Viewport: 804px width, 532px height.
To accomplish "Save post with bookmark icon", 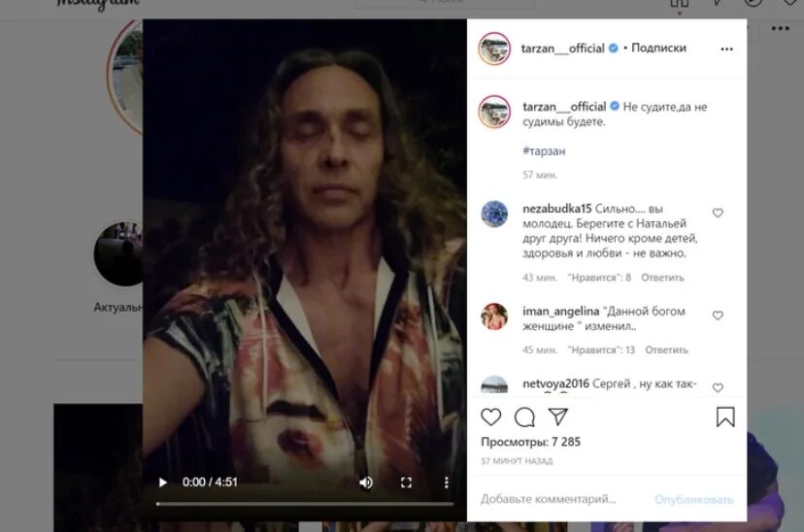I will tap(725, 417).
